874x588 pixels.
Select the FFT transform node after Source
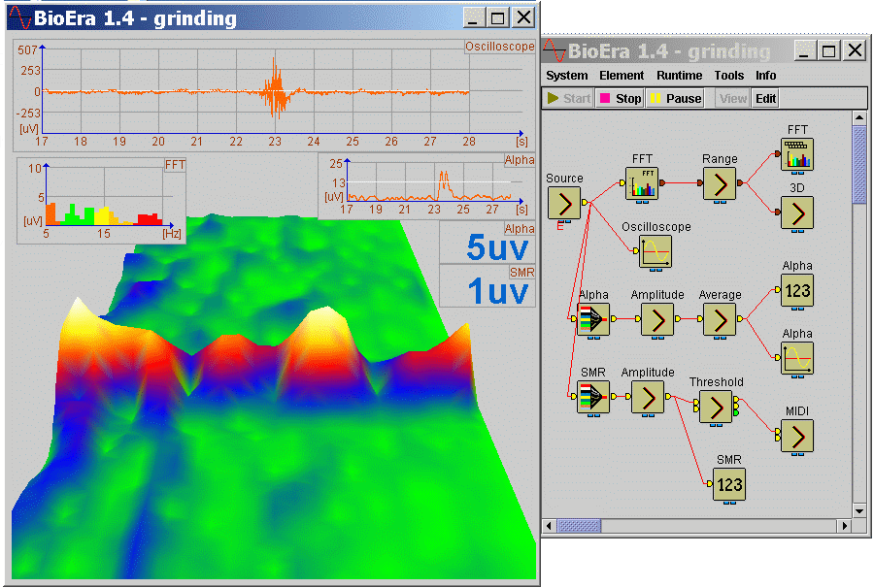click(642, 183)
